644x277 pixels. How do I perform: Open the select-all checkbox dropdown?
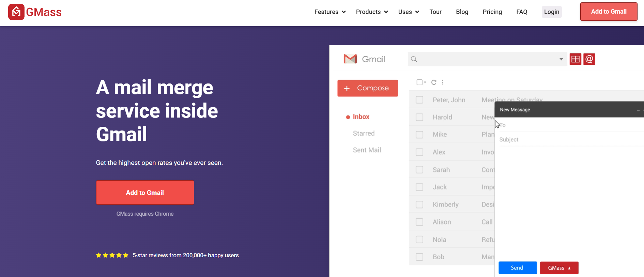(425, 82)
